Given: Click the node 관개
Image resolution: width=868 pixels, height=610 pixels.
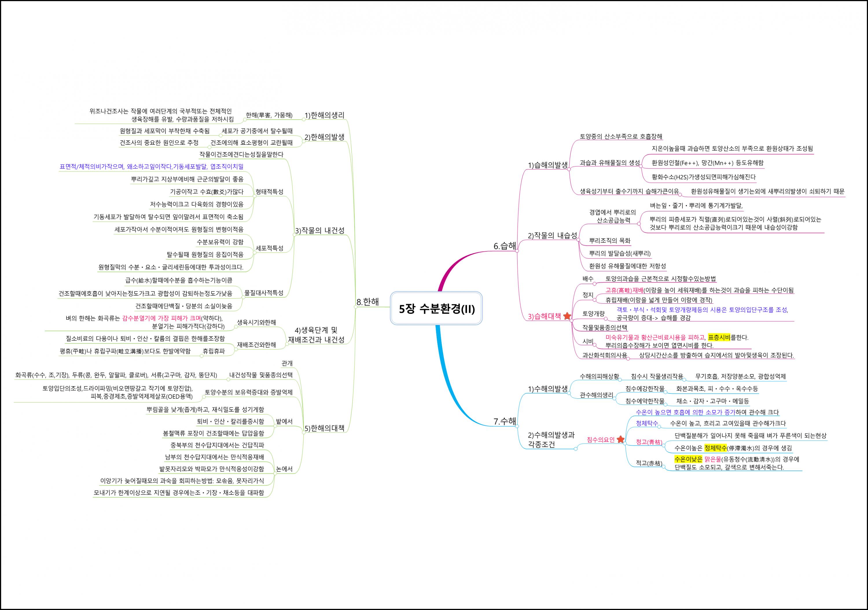Looking at the screenshot, I should tap(287, 363).
